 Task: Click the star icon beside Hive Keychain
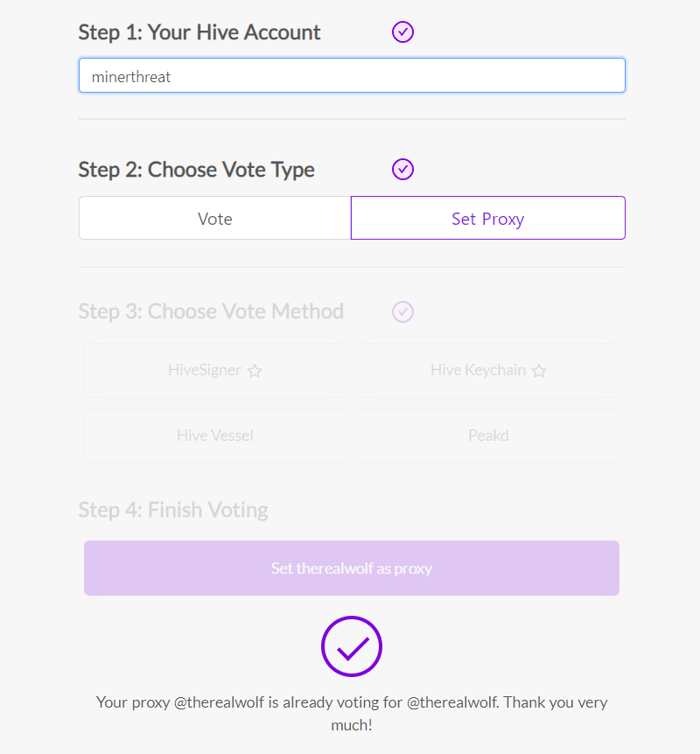tap(539, 371)
